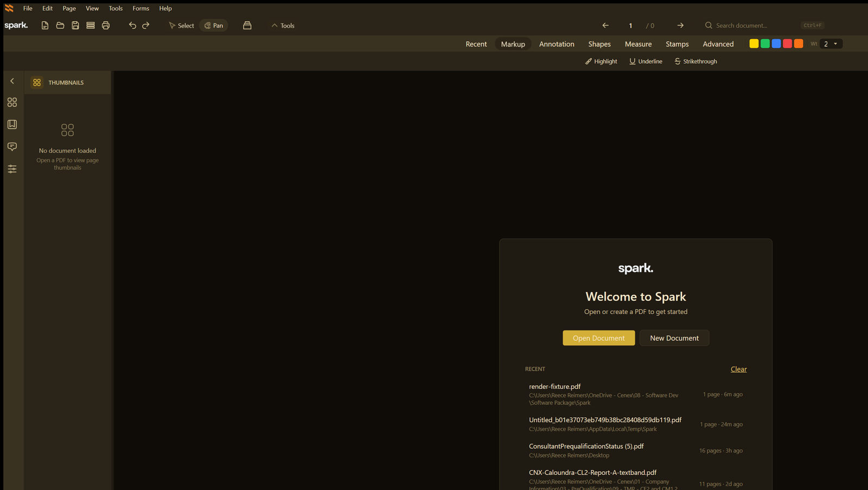
Task: Click the orange app icon in menu bar
Action: (x=9, y=8)
